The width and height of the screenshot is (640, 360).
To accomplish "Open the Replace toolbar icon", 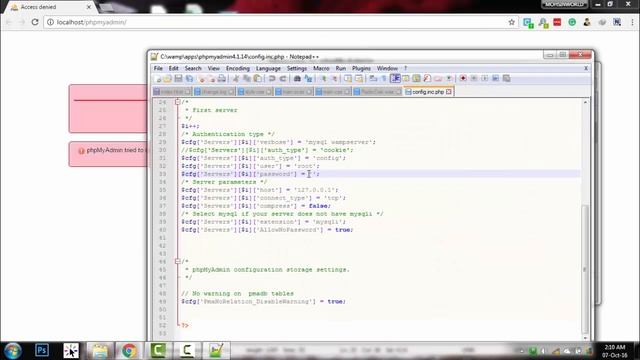I will (309, 78).
